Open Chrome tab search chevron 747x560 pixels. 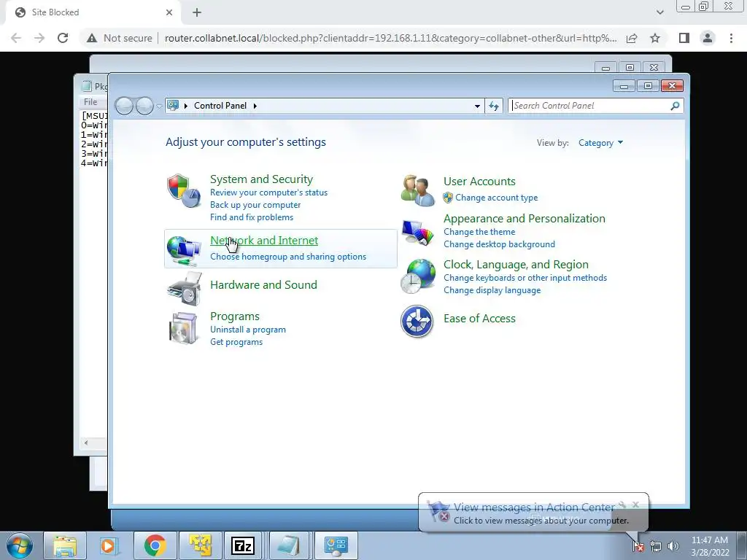[659, 12]
